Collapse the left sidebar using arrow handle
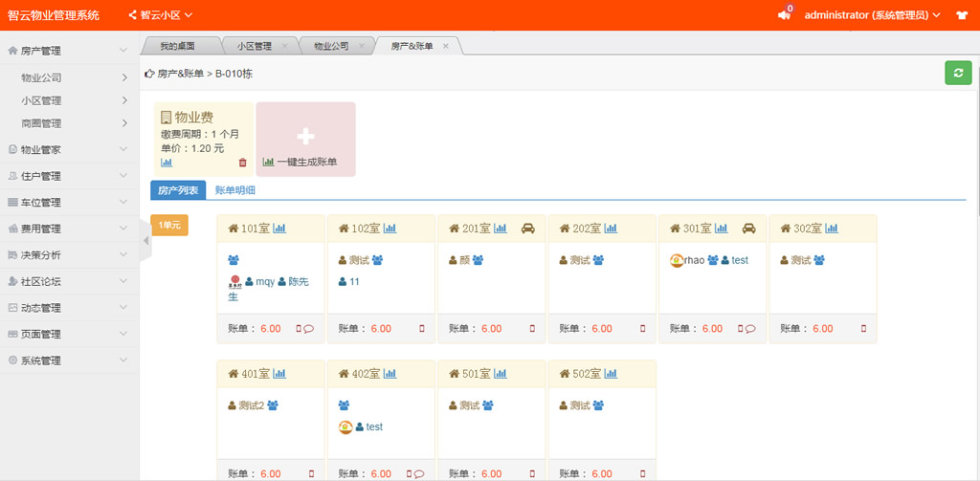The image size is (980, 481). [x=146, y=240]
